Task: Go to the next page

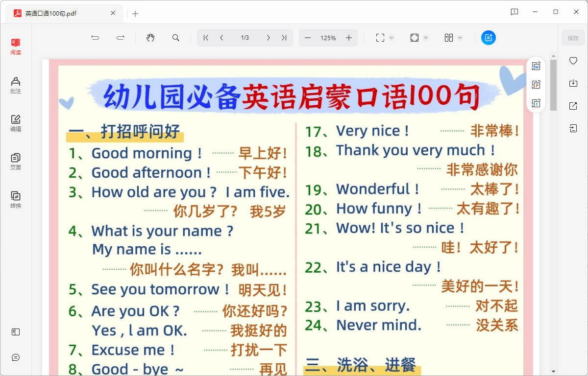Action: coord(269,38)
